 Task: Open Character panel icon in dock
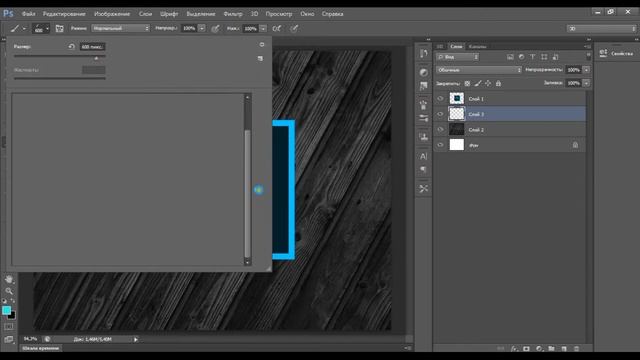tap(424, 156)
